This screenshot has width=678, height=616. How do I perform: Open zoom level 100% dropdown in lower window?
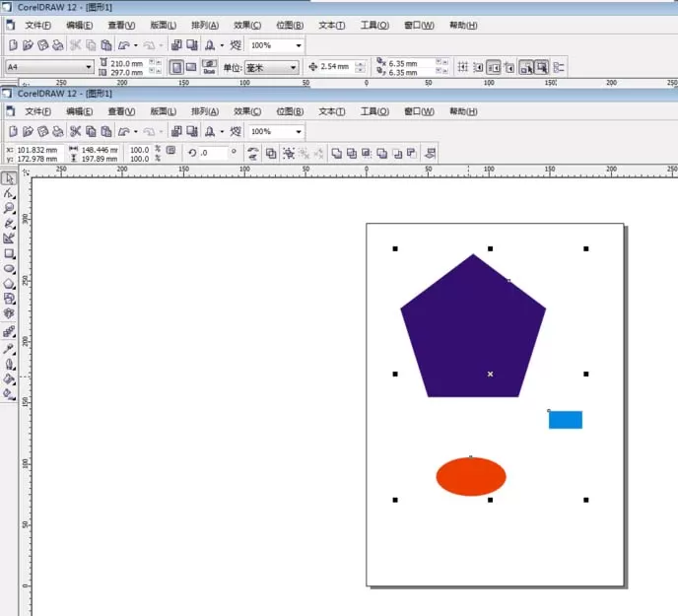tap(299, 131)
